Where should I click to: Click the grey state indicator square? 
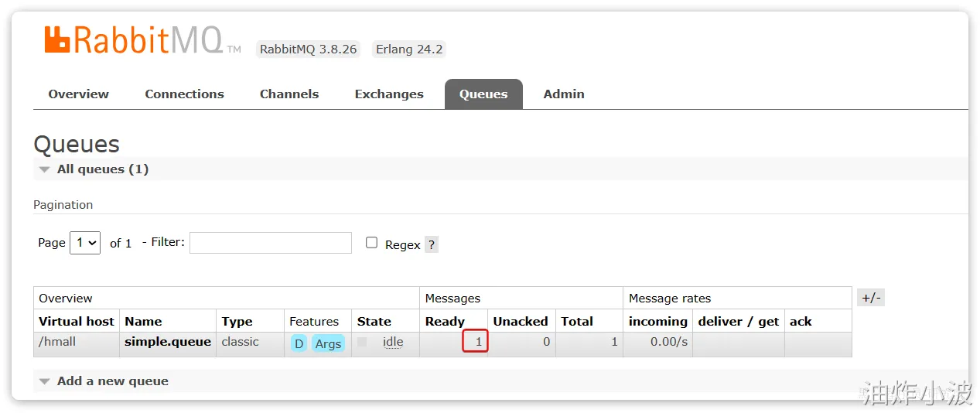pyautogui.click(x=362, y=342)
